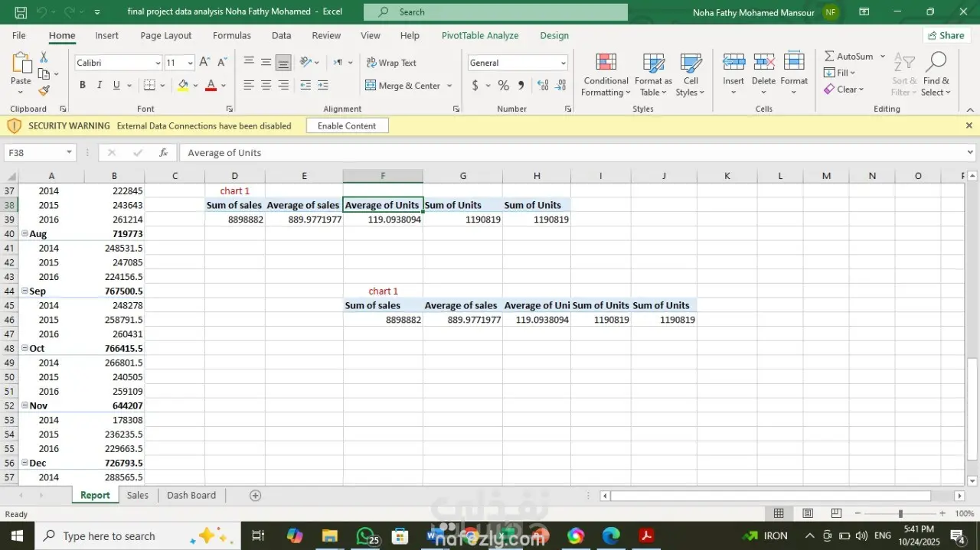Collapse the Aug row group
Viewport: 980px width, 550px height.
[x=24, y=233]
